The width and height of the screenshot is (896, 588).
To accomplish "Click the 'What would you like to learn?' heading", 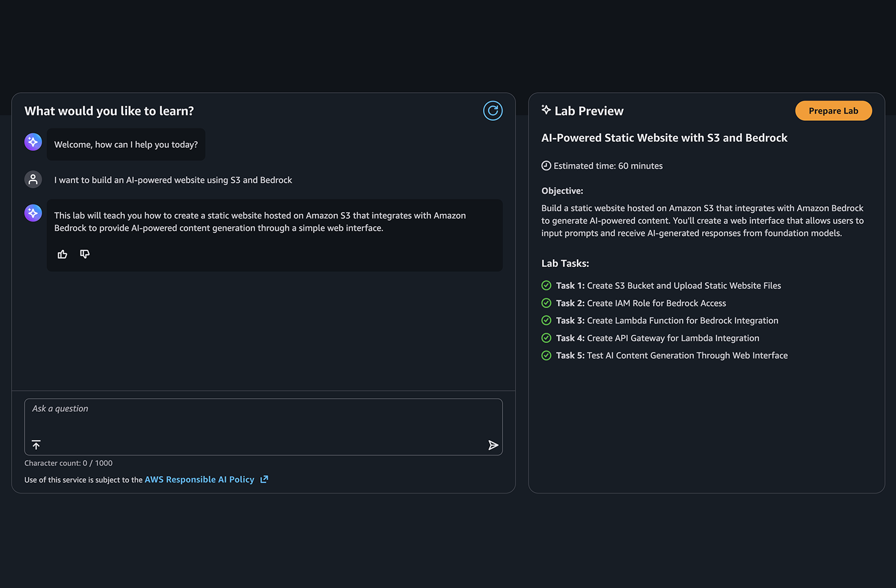I will click(x=109, y=111).
